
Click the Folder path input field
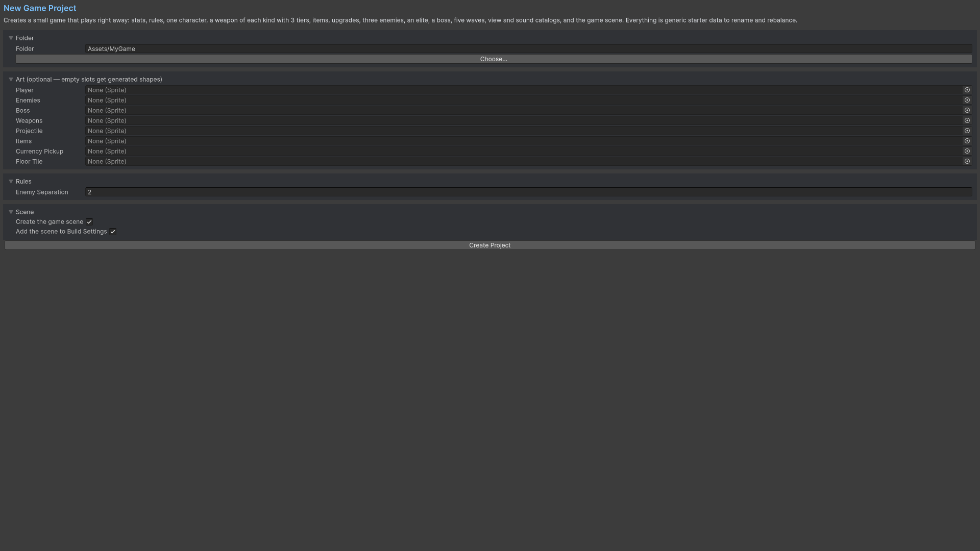tap(528, 49)
